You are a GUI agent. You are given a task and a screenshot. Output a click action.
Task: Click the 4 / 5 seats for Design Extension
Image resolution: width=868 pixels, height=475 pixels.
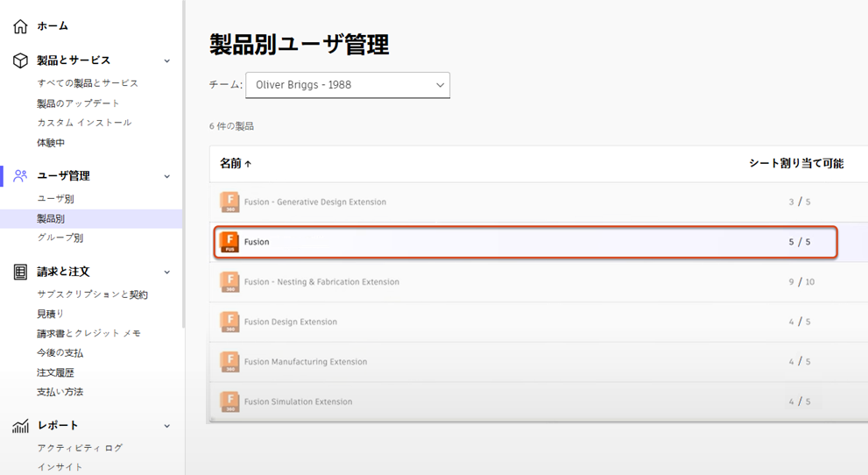click(800, 322)
